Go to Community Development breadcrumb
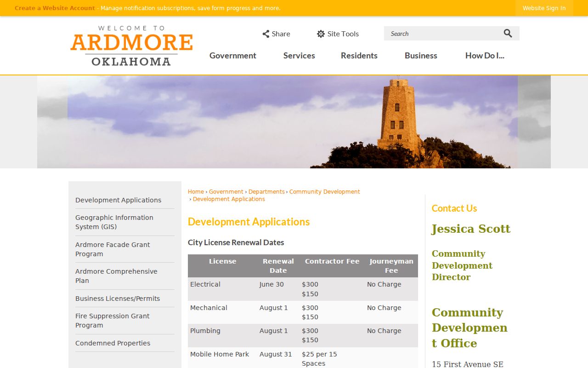This screenshot has width=588, height=368. tap(325, 192)
